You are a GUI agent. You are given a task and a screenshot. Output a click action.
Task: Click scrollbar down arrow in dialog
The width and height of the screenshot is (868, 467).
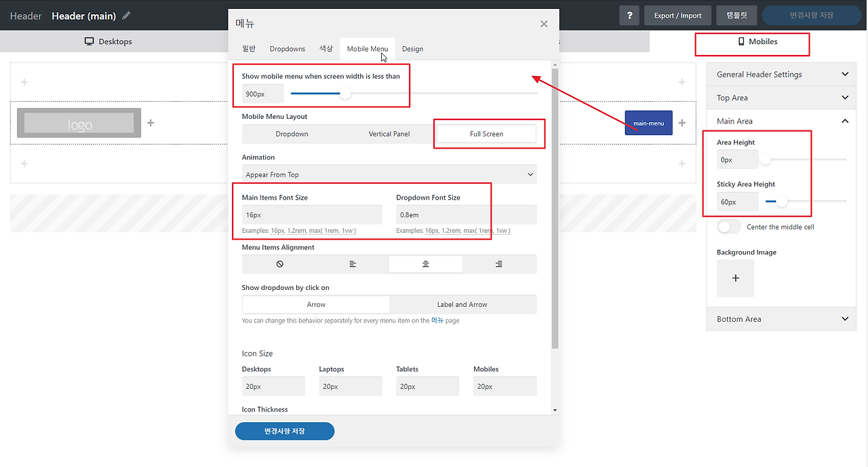[x=555, y=410]
